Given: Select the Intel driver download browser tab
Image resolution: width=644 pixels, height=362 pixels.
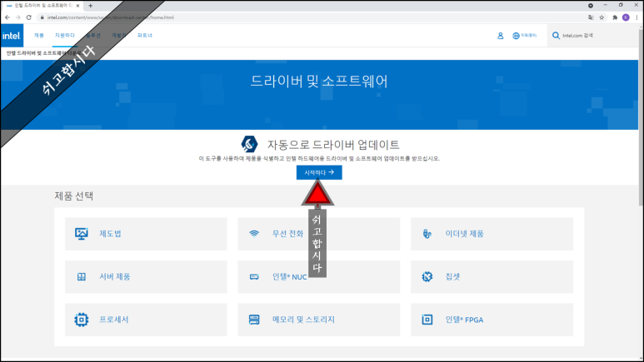Looking at the screenshot, I should point(42,6).
